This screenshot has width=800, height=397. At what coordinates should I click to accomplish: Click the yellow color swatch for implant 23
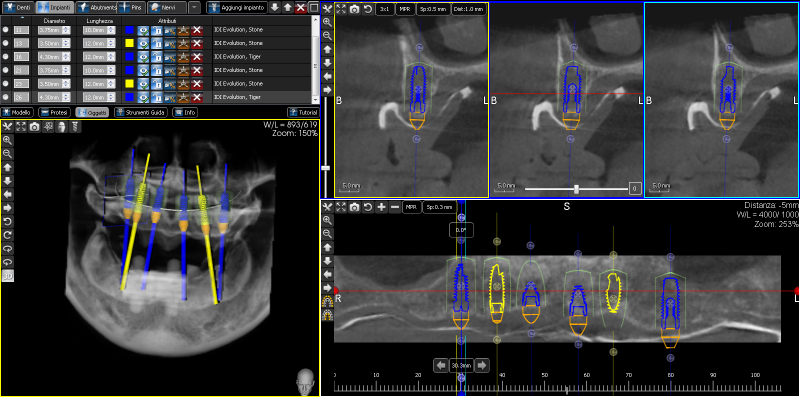(x=130, y=83)
